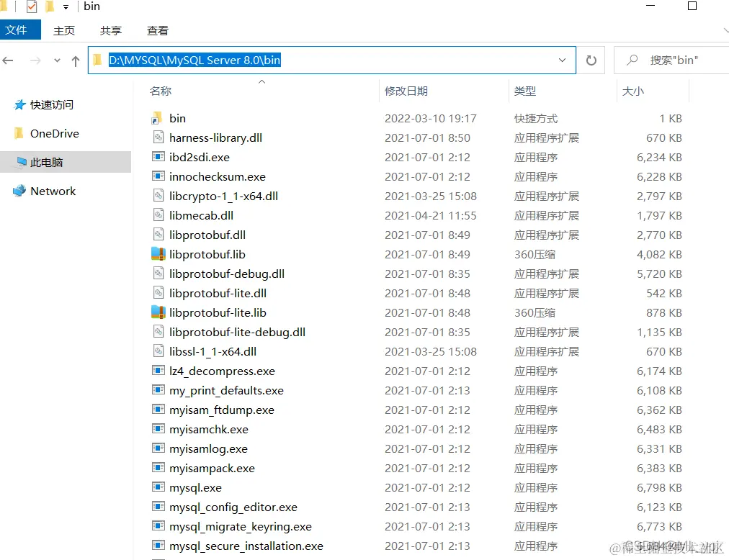This screenshot has width=729, height=560.
Task: Click the libprotobuf.dll file icon
Action: pos(158,235)
